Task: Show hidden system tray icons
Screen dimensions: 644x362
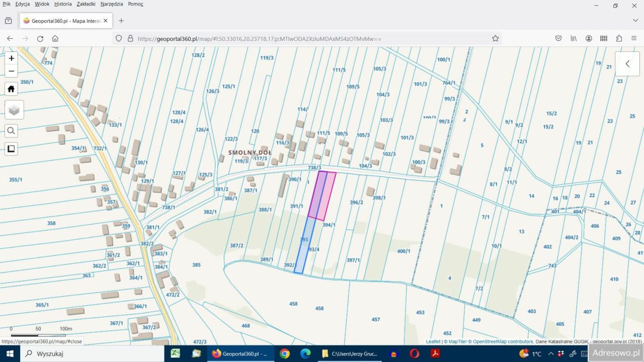Action: tap(550, 353)
